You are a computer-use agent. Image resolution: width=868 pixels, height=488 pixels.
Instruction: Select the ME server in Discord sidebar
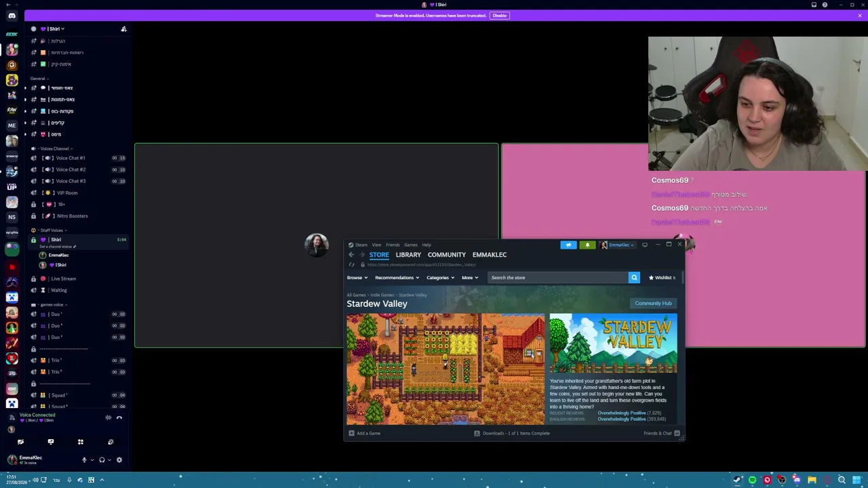(12, 125)
